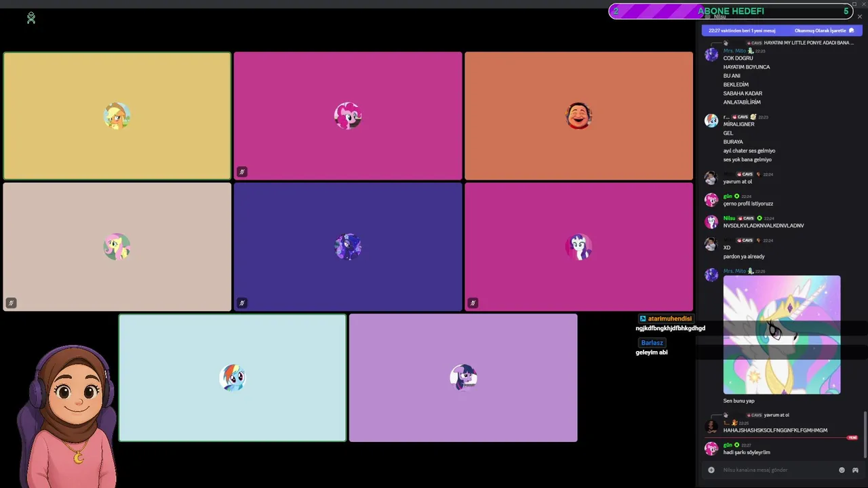Click the username 'Nilsu' in the chat
The height and width of the screenshot is (488, 868).
pyautogui.click(x=729, y=218)
